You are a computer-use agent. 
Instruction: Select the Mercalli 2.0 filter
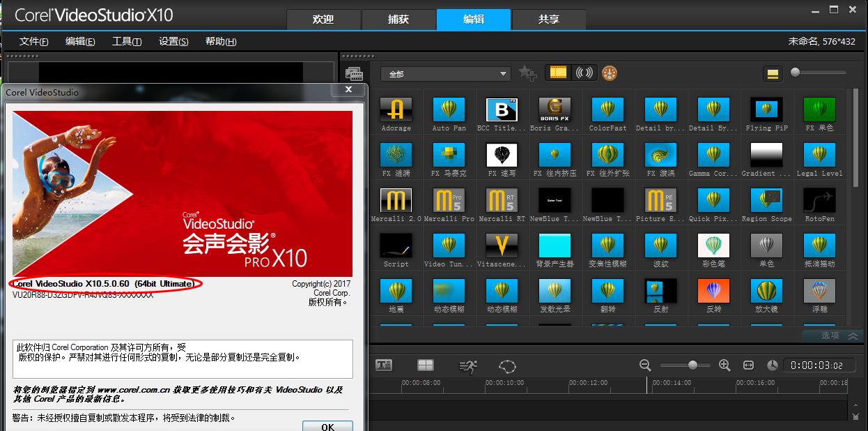396,200
